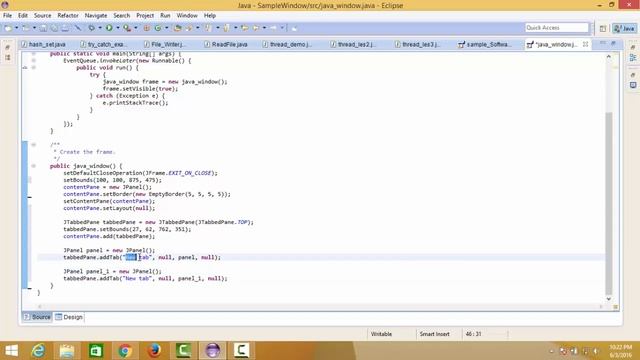
Task: Switch to the hash_set.java editor tab
Action: 44,44
